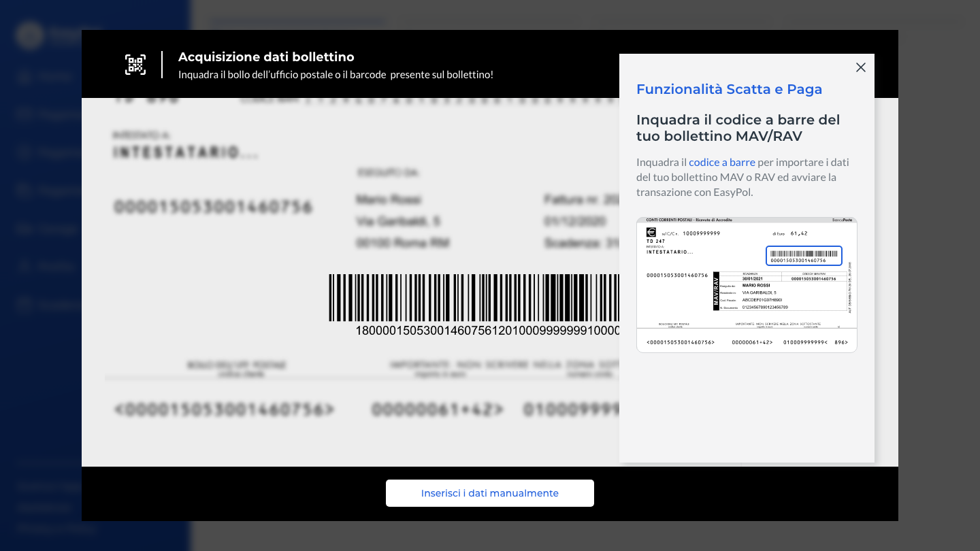Click the blurred INTESTATARIO text

coord(186,152)
